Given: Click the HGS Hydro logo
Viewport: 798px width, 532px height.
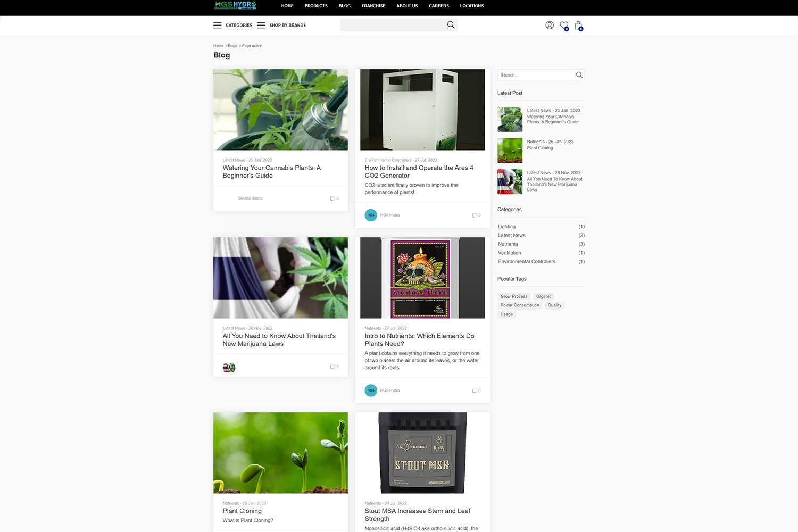Looking at the screenshot, I should (x=235, y=5).
